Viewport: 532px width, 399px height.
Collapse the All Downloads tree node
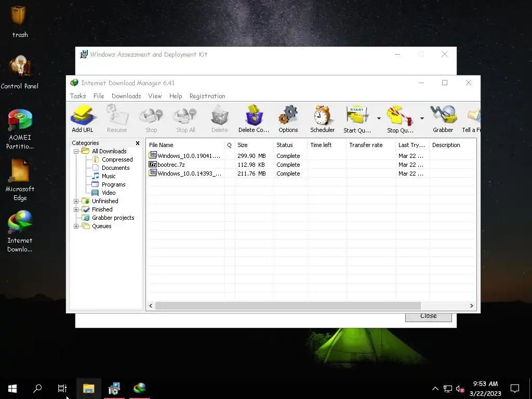click(x=76, y=151)
